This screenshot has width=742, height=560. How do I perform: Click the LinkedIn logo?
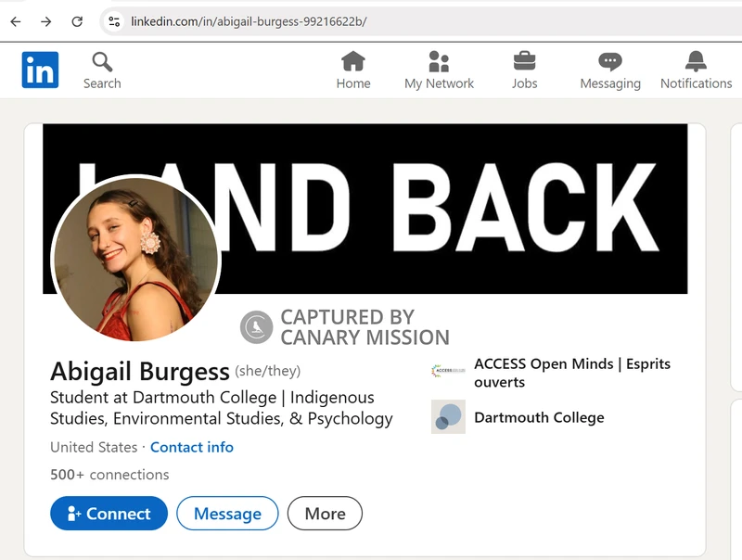pyautogui.click(x=40, y=70)
